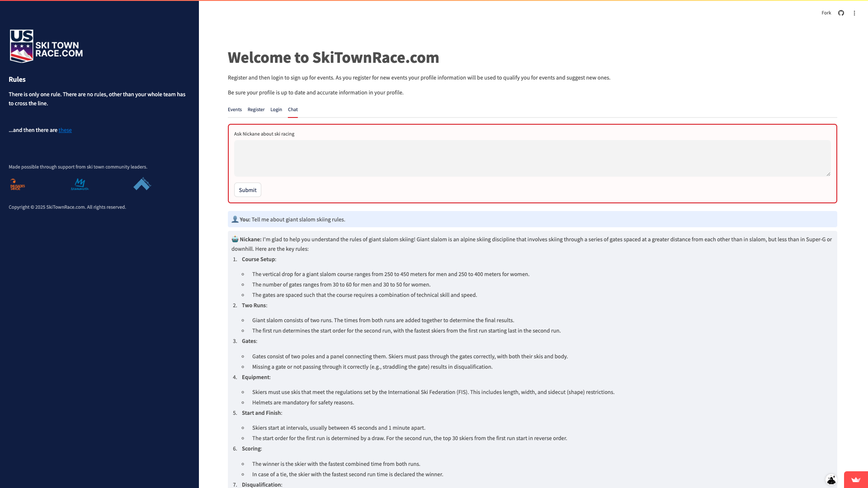Click the Fork link
The image size is (868, 488).
pos(826,13)
